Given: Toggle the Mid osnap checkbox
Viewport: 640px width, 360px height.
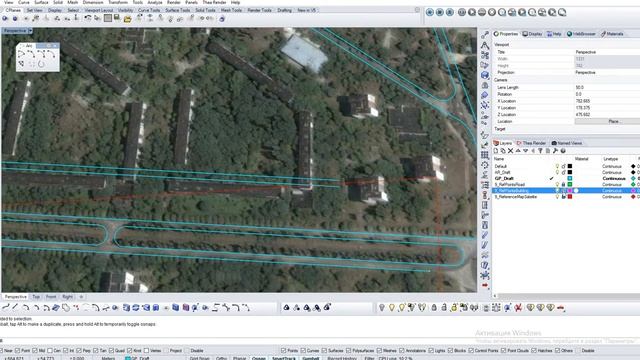Looking at the screenshot, I should click(x=35, y=351).
